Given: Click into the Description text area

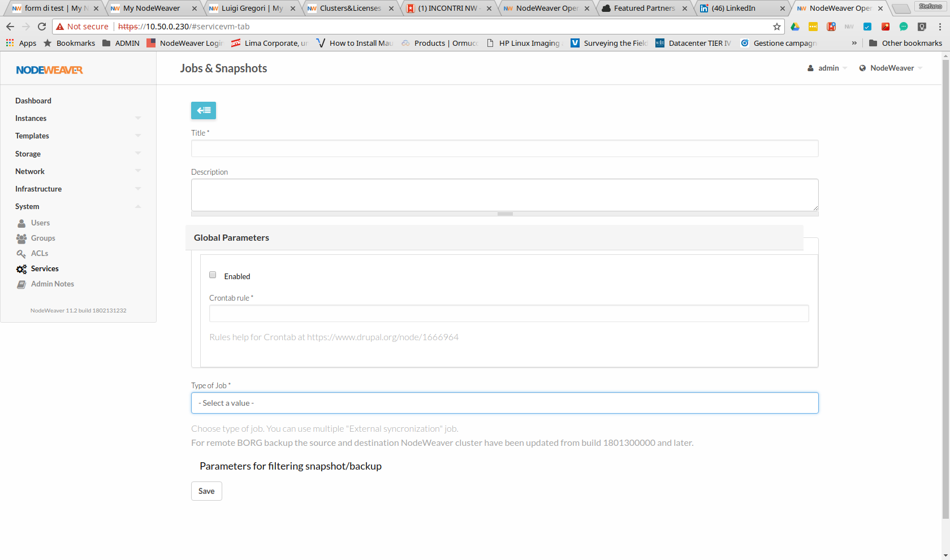Looking at the screenshot, I should click(x=504, y=195).
